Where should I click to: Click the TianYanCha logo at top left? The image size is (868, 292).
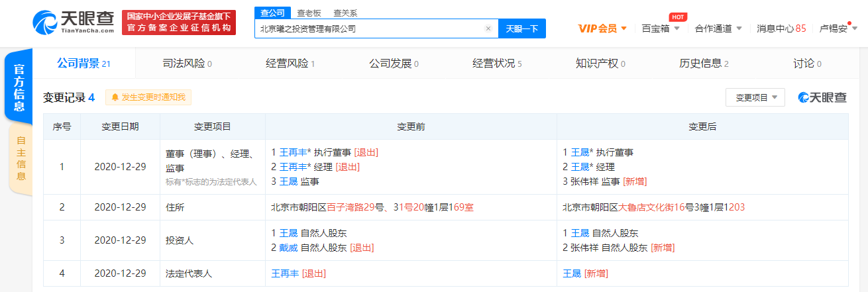(74, 23)
